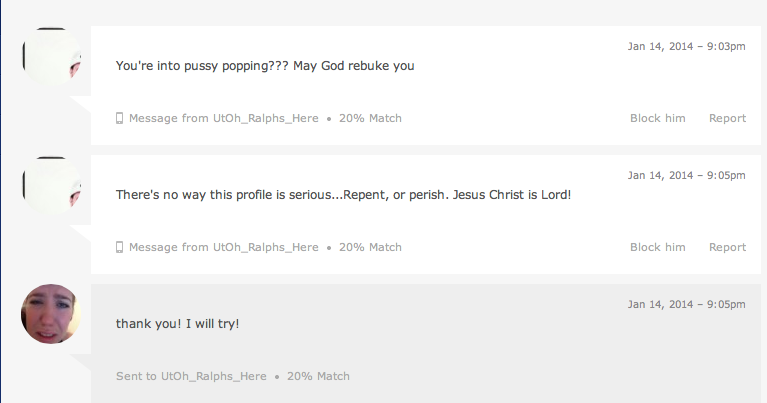Viewport: 767px width, 403px height.
Task: Report the "Jesus Christ is Lord!" message
Action: [727, 247]
